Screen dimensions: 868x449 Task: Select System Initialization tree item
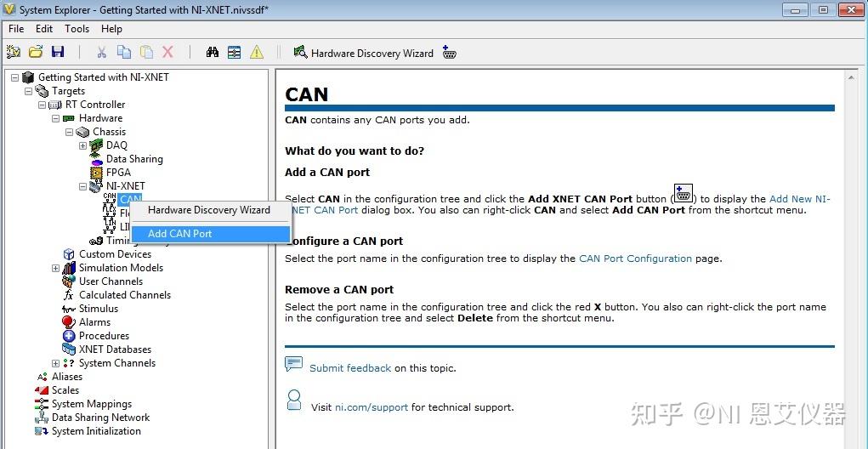pyautogui.click(x=96, y=431)
